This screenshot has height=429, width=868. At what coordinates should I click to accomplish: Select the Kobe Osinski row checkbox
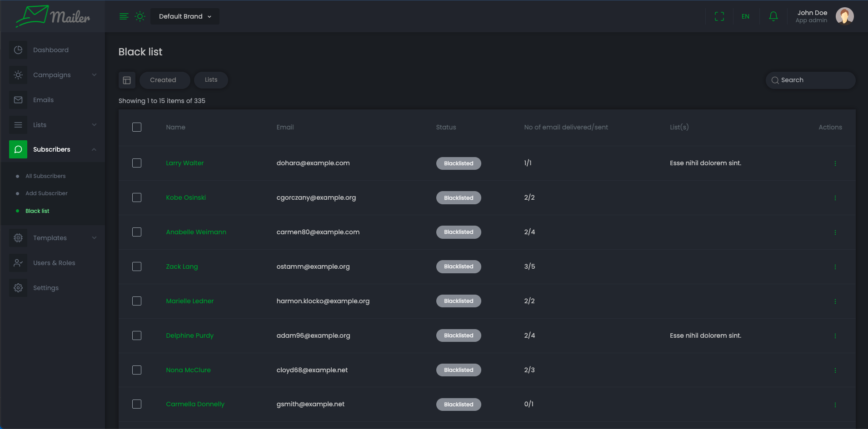click(x=137, y=197)
